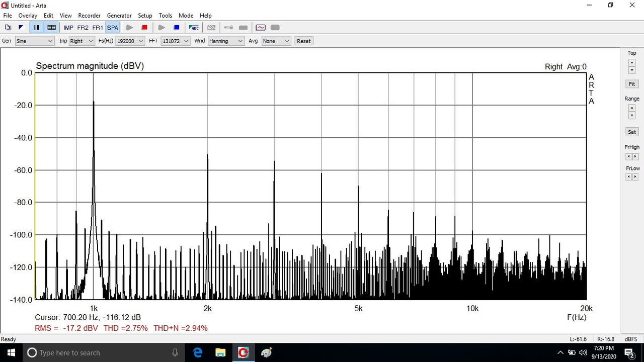This screenshot has height=362, width=644.
Task: Switch to IMP impulse response mode
Action: point(68,28)
